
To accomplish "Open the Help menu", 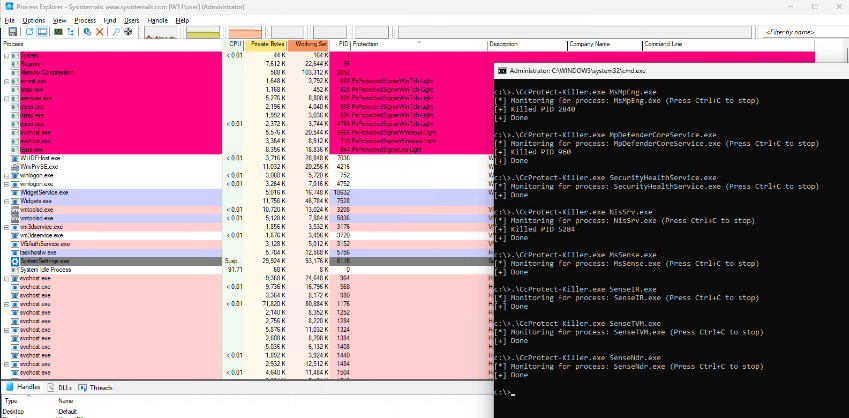I will [x=182, y=21].
